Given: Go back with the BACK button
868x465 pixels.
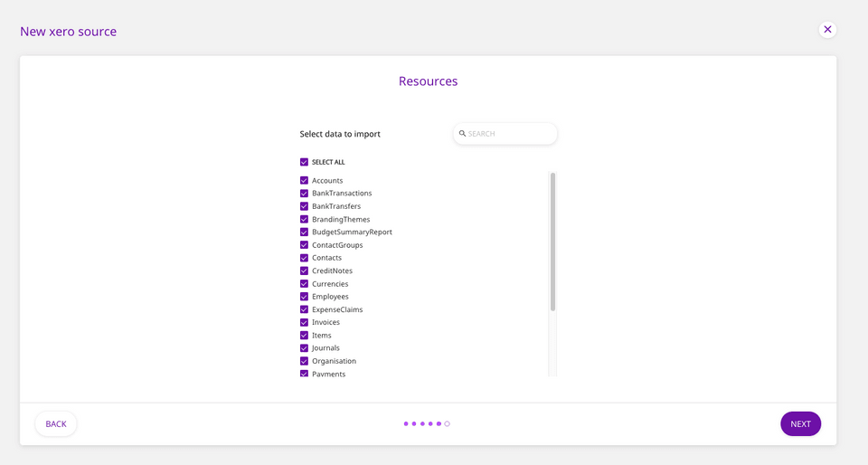Looking at the screenshot, I should (56, 423).
